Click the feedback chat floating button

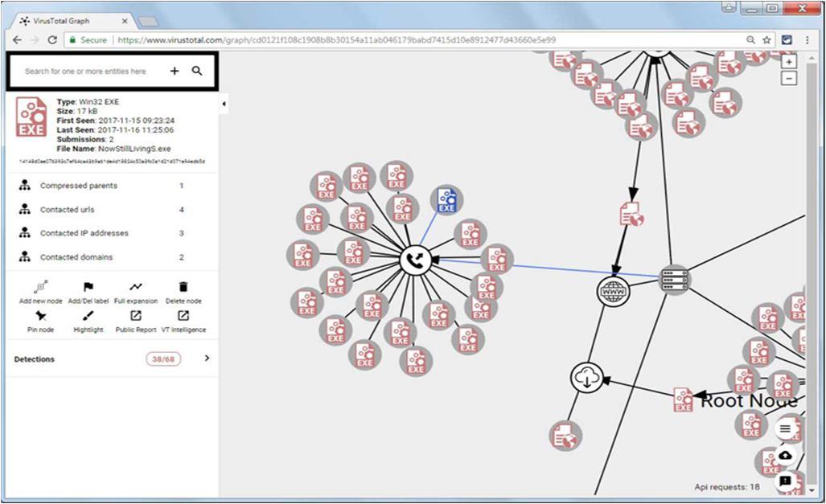785,481
